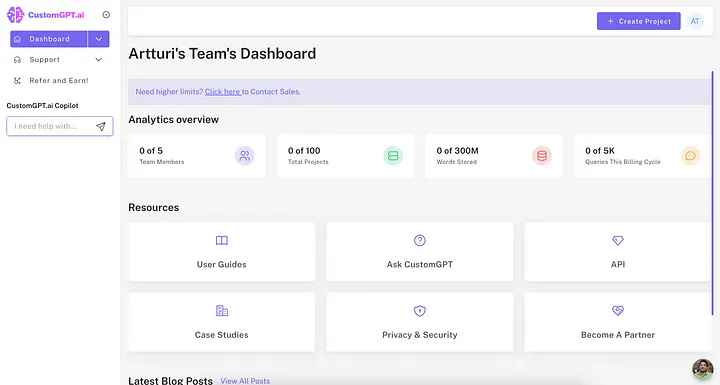This screenshot has height=385, width=720.
Task: Click the Create Project button
Action: [x=639, y=21]
